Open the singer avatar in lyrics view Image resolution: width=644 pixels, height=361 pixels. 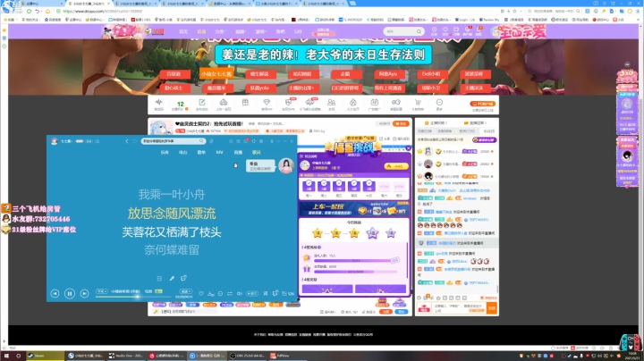[x=286, y=165]
